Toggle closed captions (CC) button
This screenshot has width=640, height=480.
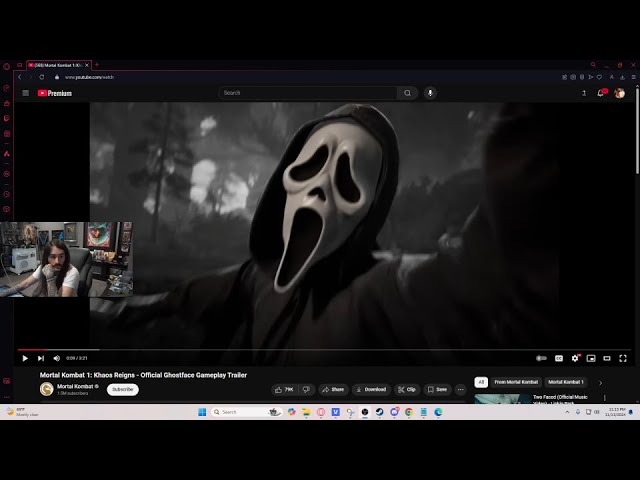(x=559, y=358)
